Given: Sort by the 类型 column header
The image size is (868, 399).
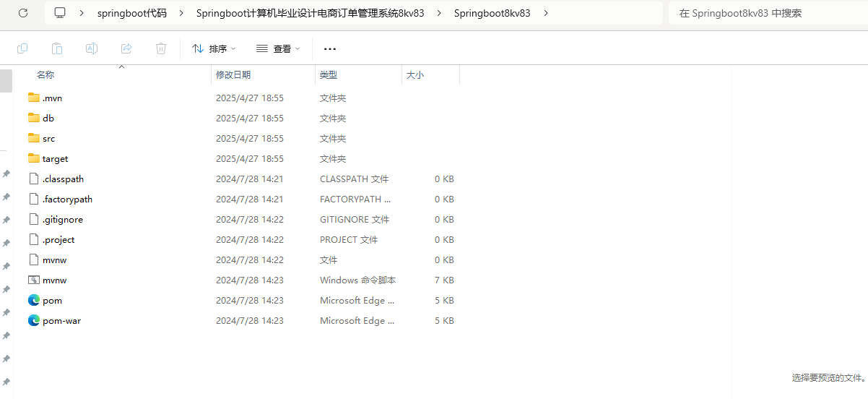Looking at the screenshot, I should (329, 74).
